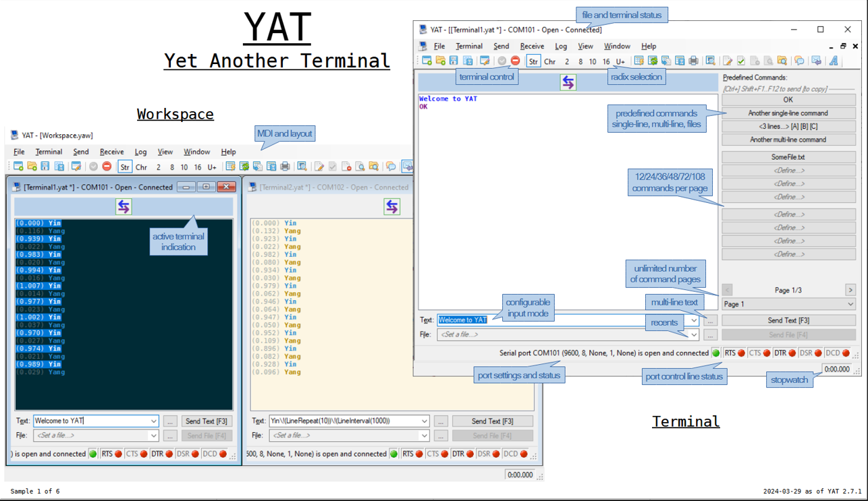This screenshot has height=501, width=868.
Task: Click Another multi-line command button
Action: (788, 140)
